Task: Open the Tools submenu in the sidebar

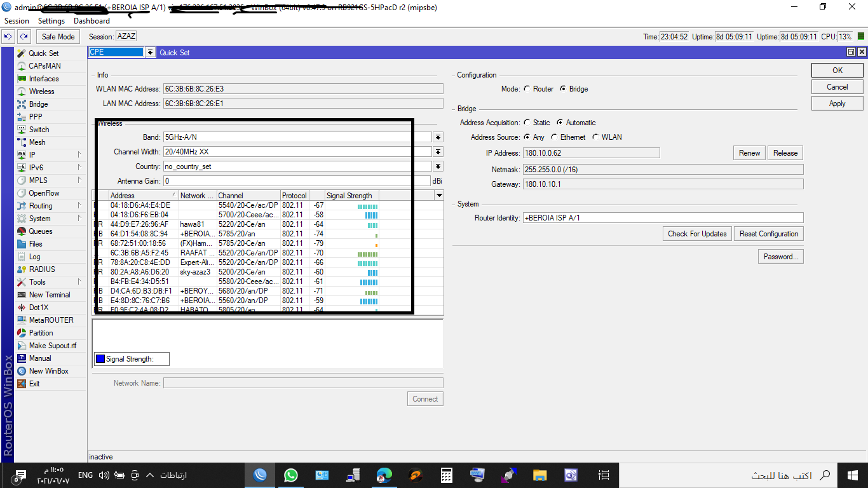Action: pyautogui.click(x=51, y=282)
